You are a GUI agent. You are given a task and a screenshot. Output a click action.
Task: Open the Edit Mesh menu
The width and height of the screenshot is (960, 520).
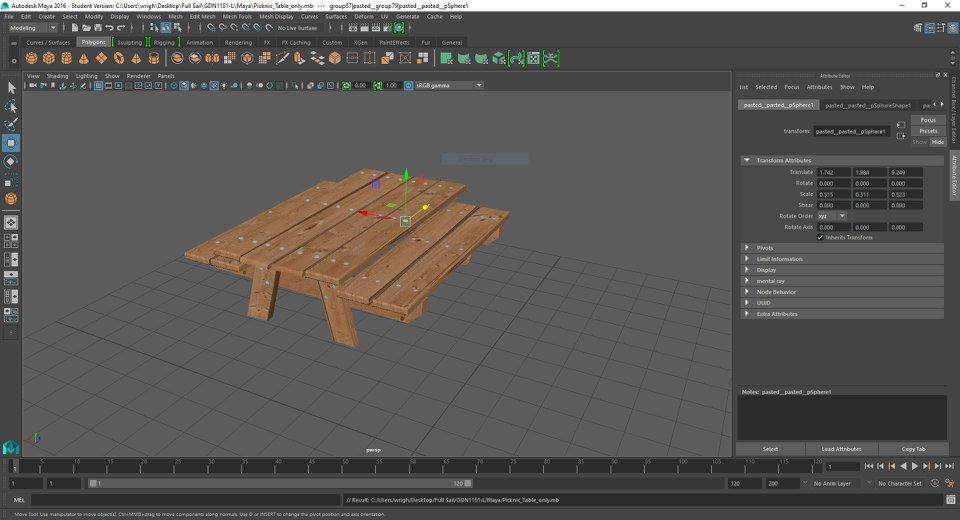[202, 17]
